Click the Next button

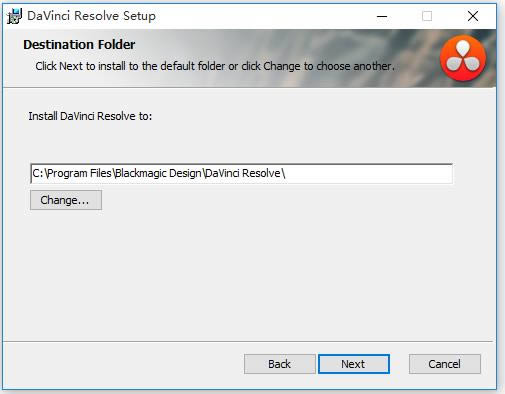point(354,364)
